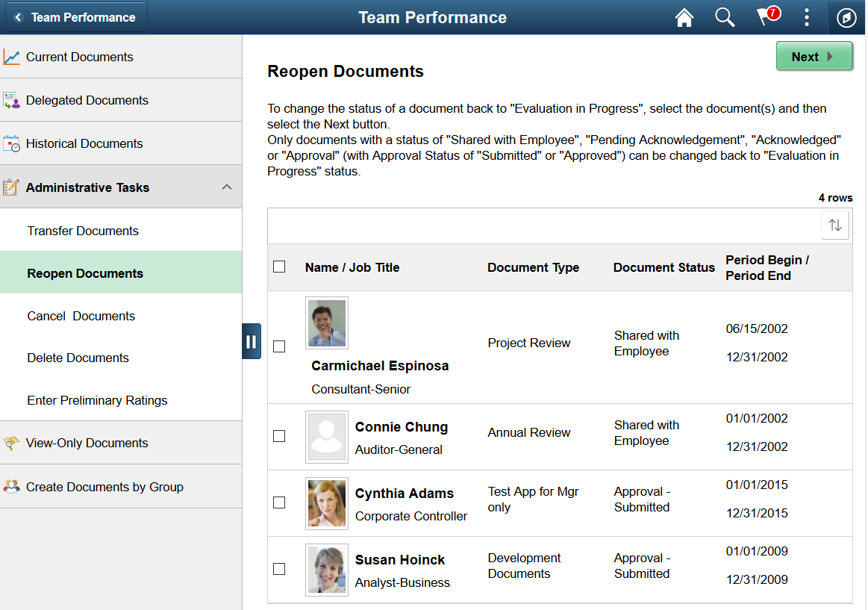
Task: Click the Administrative Tasks clipboard icon
Action: pyautogui.click(x=11, y=187)
